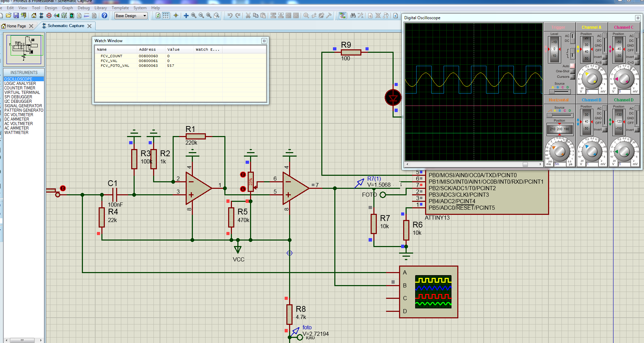Paste with the clipboard icon
Viewport: 644px width, 343px height.
coord(263,15)
